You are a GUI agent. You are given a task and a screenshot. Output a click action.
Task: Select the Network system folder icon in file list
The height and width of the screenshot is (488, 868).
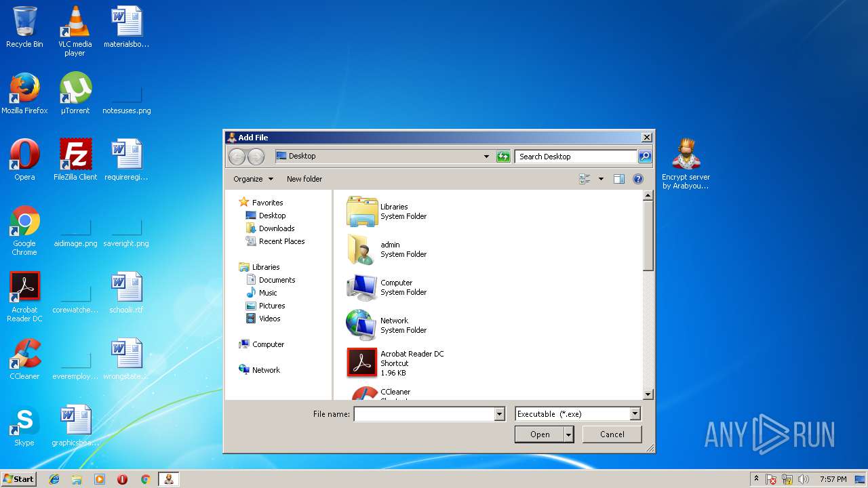[361, 325]
